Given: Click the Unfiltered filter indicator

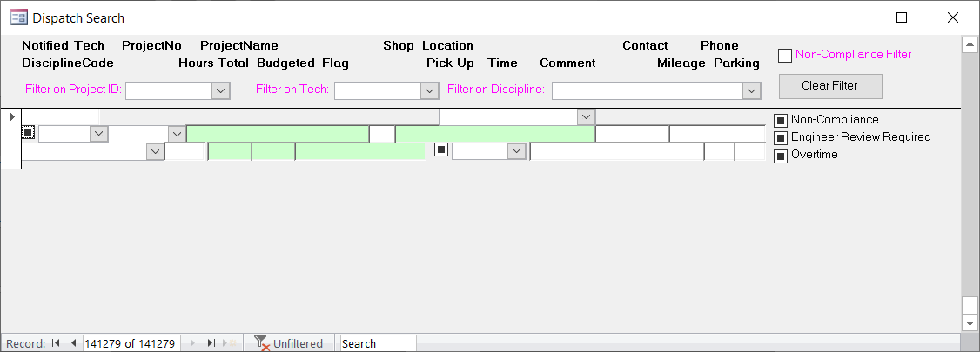Looking at the screenshot, I should 289,343.
